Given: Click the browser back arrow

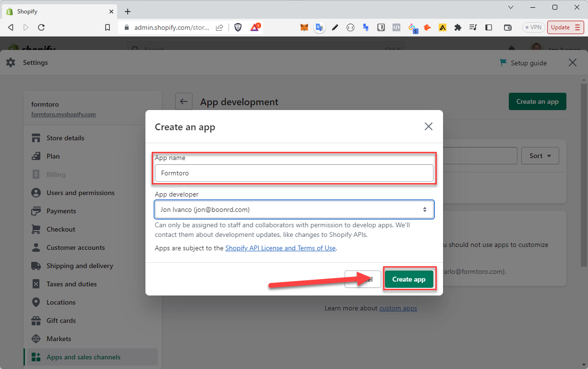Looking at the screenshot, I should [11, 27].
